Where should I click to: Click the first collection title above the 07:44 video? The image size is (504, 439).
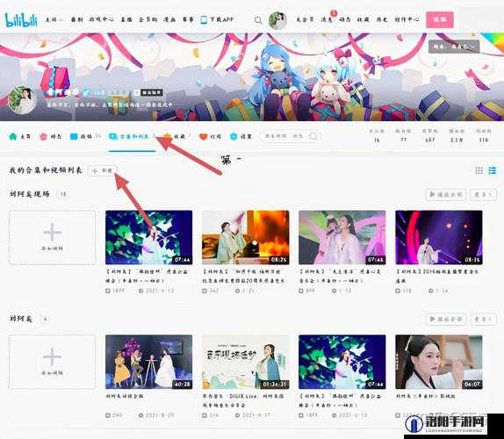pos(29,194)
